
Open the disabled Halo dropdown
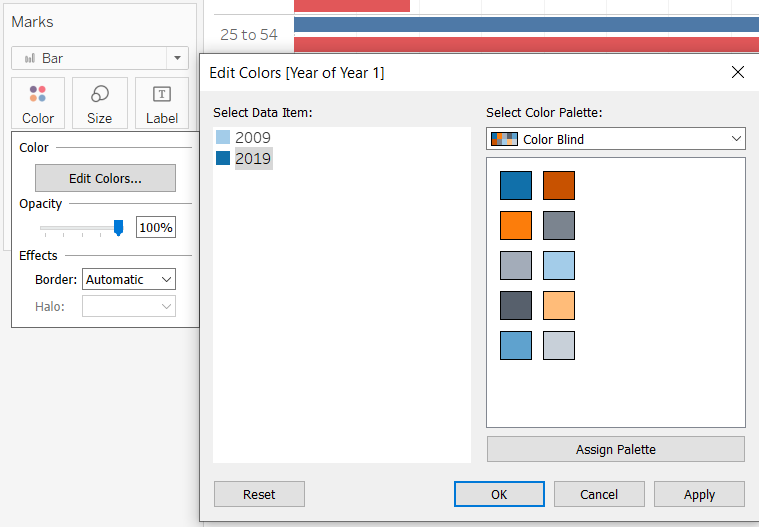coord(129,306)
